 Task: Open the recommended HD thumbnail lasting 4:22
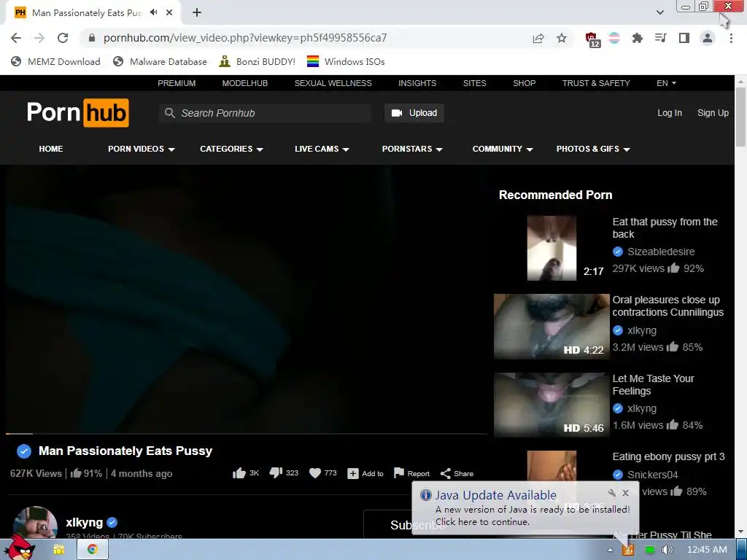pyautogui.click(x=551, y=326)
